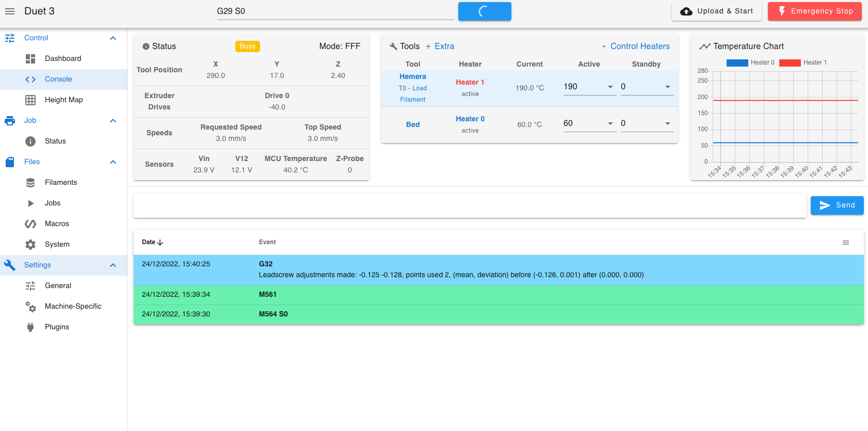
Task: Click the M564 S0 console log entry
Action: click(499, 315)
